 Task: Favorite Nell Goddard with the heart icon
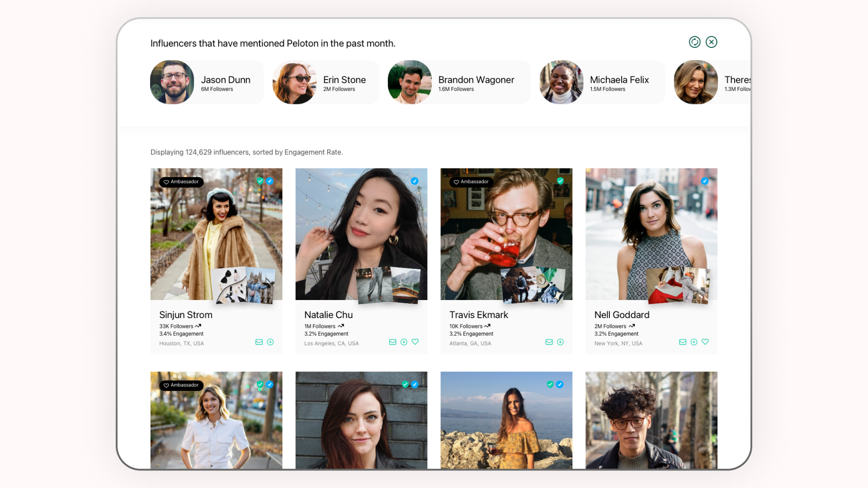[705, 342]
